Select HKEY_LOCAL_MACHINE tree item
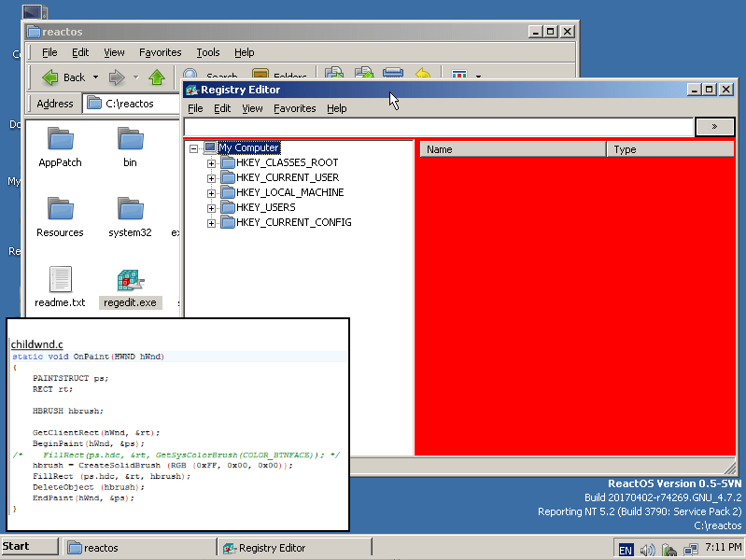The width and height of the screenshot is (746, 560). click(x=289, y=192)
